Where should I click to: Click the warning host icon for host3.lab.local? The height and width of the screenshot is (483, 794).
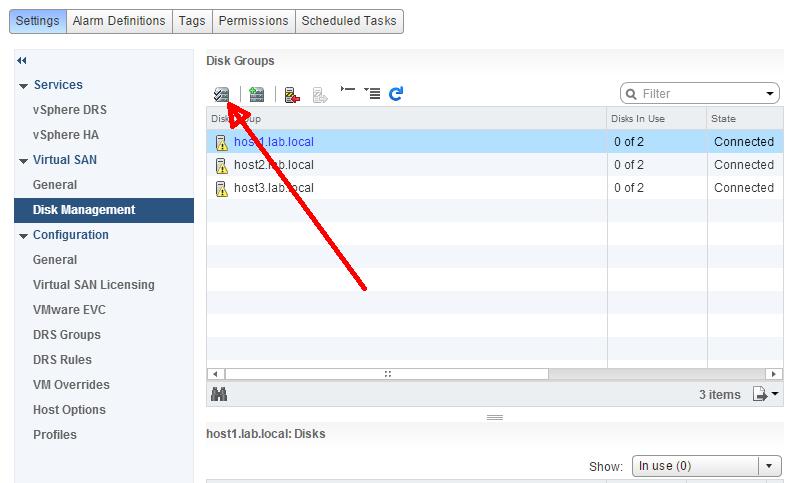(x=221, y=188)
